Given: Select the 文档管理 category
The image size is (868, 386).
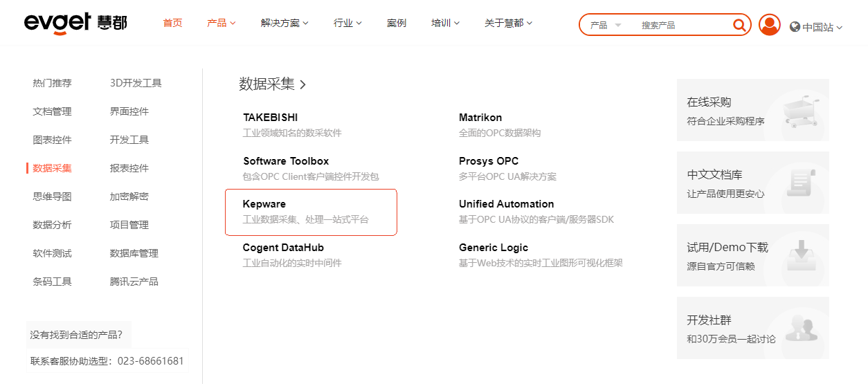Looking at the screenshot, I should pos(52,111).
